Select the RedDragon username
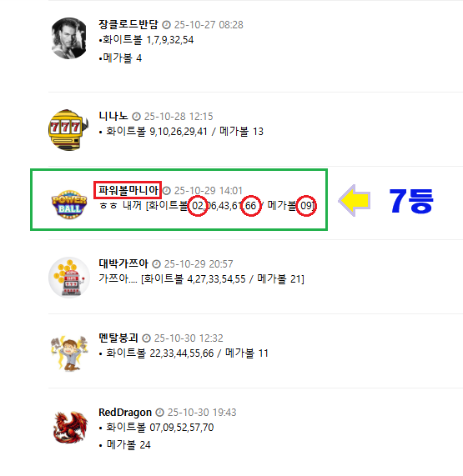 125,413
